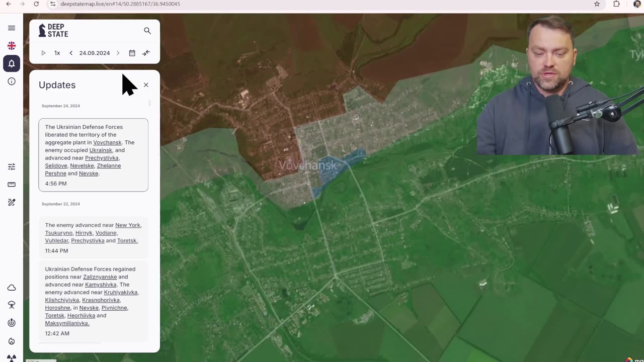Open the Krasnohorivka link
The image size is (644, 362).
[x=101, y=300]
